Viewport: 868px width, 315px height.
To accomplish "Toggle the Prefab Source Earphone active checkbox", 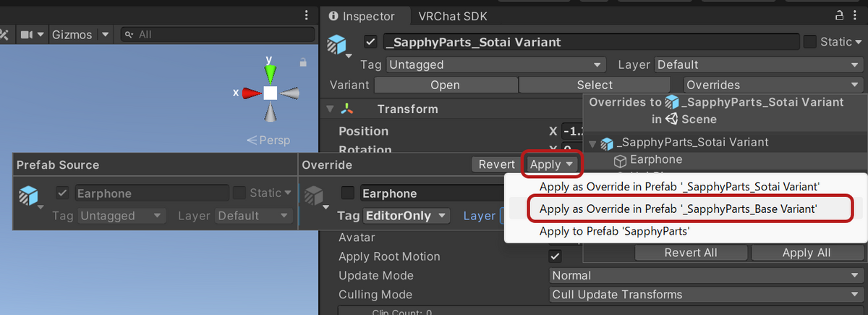I will pos(62,193).
